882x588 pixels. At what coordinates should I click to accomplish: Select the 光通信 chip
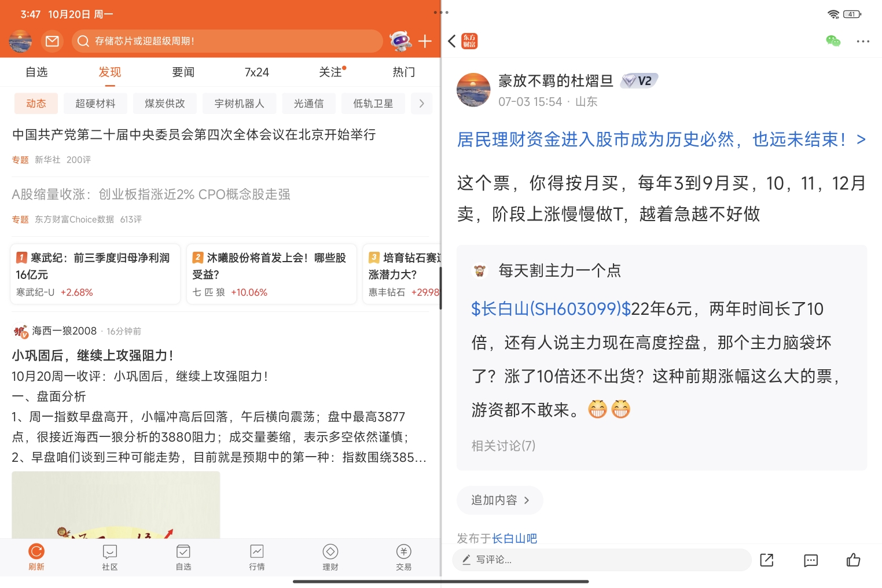(309, 104)
